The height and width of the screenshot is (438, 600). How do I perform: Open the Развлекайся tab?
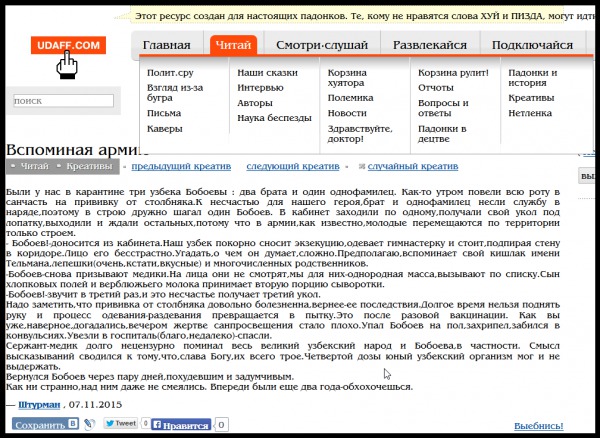coord(430,45)
